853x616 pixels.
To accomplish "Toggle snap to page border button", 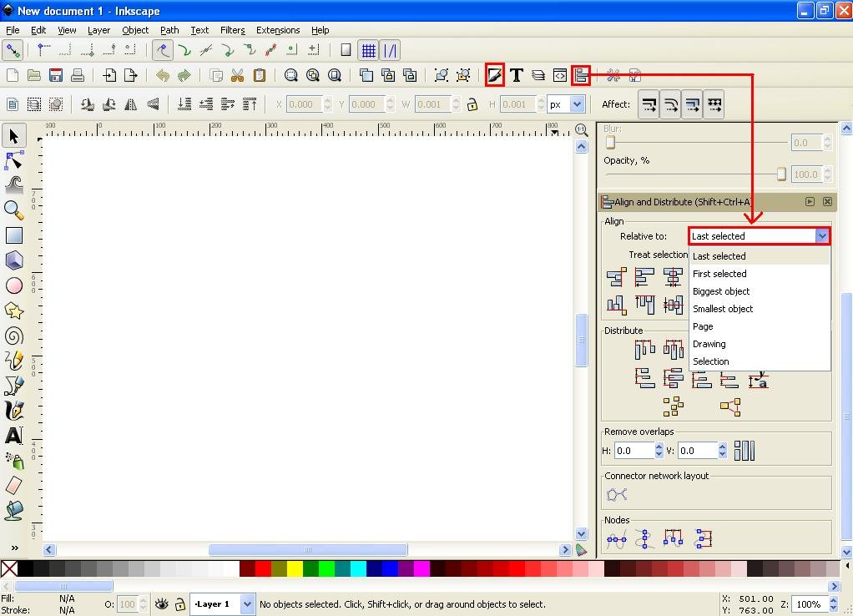I will click(346, 51).
